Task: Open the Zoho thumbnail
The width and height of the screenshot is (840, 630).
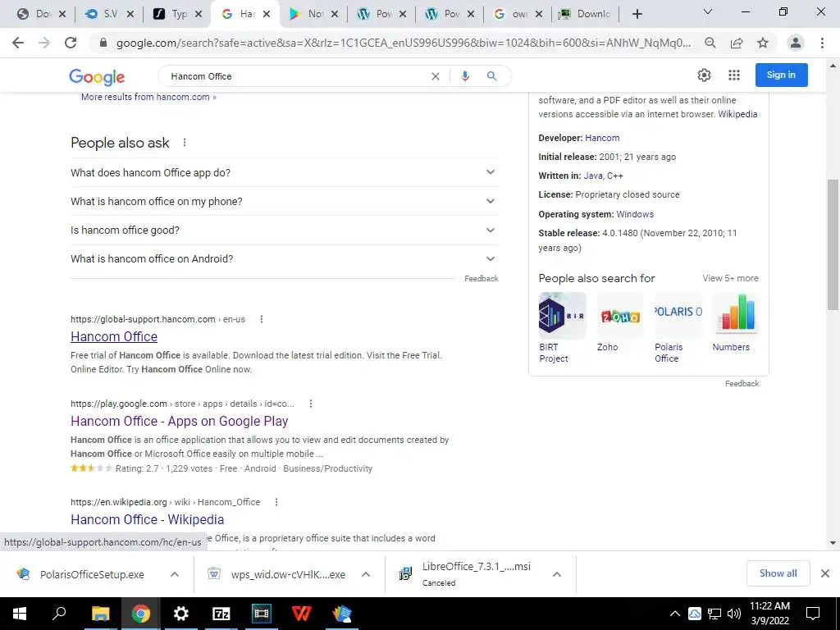Action: click(x=620, y=316)
